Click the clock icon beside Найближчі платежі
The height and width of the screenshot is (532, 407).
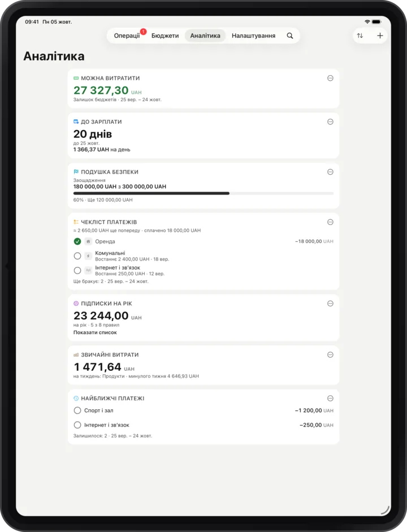(x=76, y=399)
